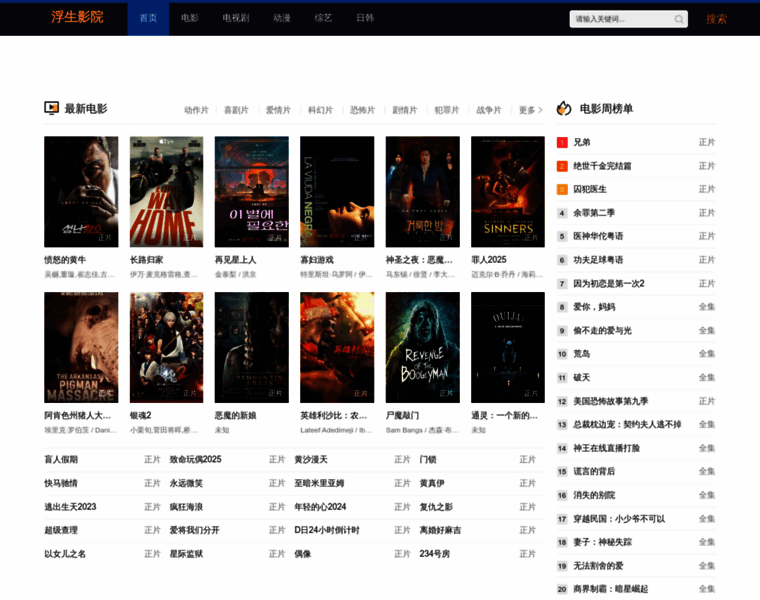The height and width of the screenshot is (600, 760).
Task: Filter by 爱情片 category
Action: click(x=278, y=110)
